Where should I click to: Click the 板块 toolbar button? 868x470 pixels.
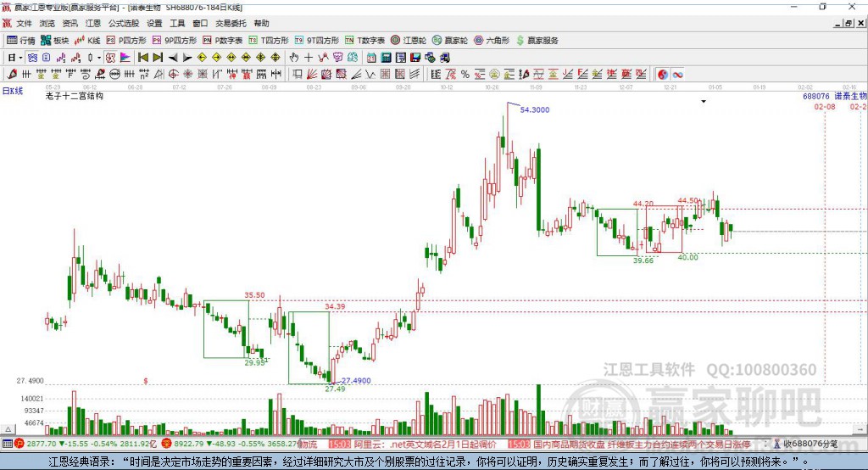(x=55, y=41)
